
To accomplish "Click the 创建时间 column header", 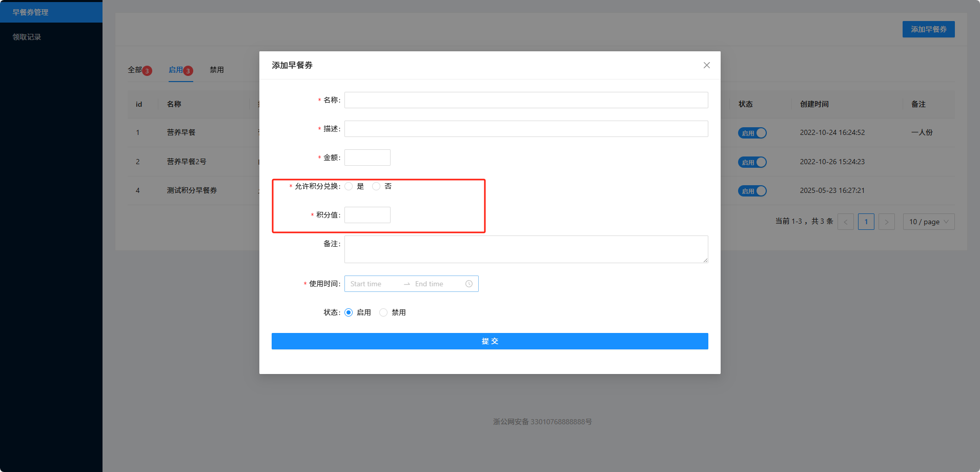I will pyautogui.click(x=814, y=104).
